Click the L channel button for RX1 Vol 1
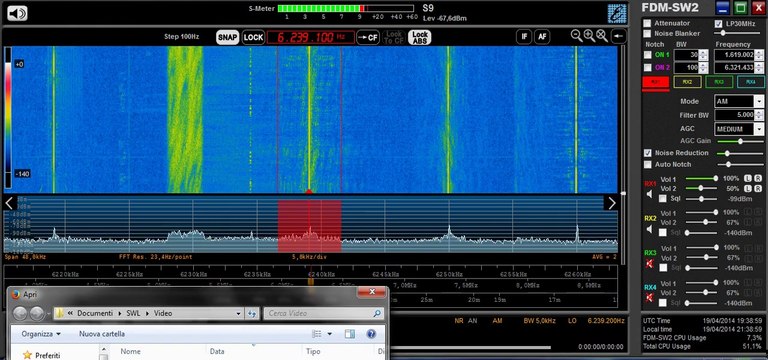This screenshot has width=768, height=360. pyautogui.click(x=748, y=178)
